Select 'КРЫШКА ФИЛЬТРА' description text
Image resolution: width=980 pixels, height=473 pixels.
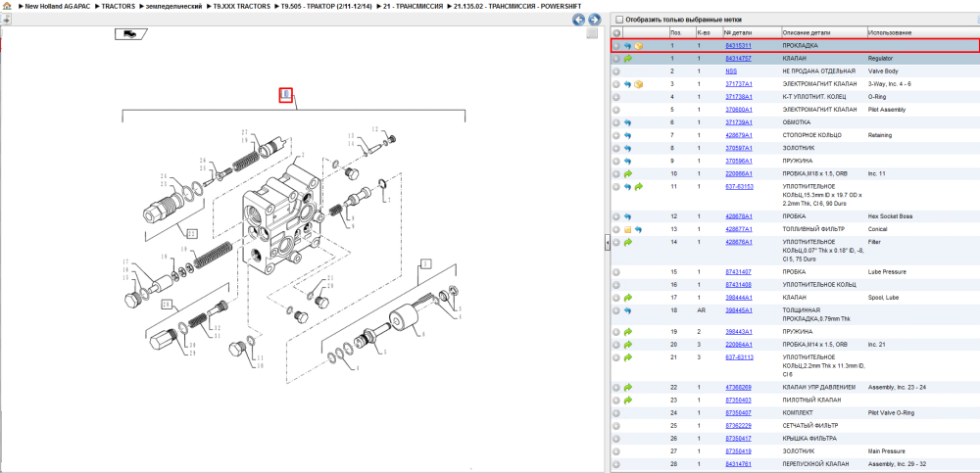coord(809,439)
